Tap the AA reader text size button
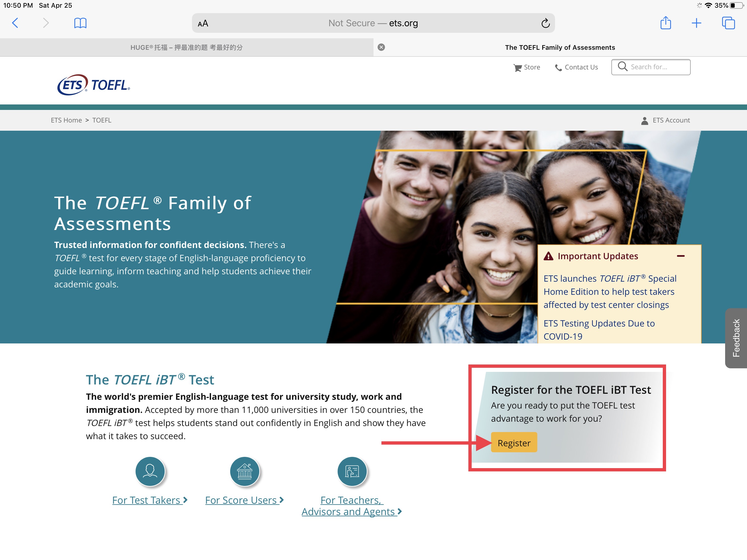Image resolution: width=747 pixels, height=560 pixels. tap(203, 23)
